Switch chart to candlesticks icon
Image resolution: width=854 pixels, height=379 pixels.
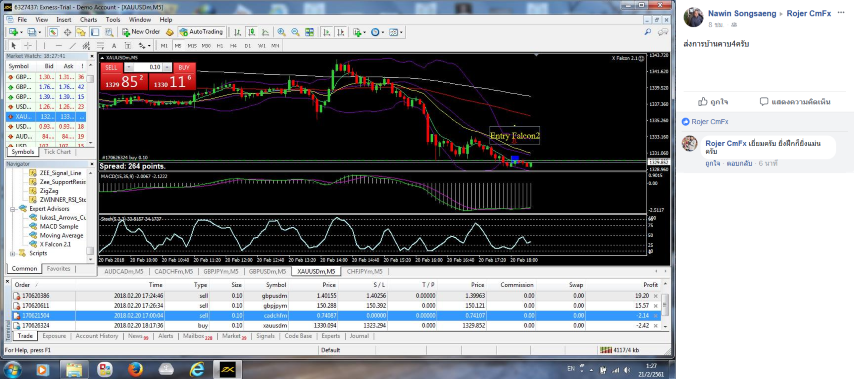point(252,32)
